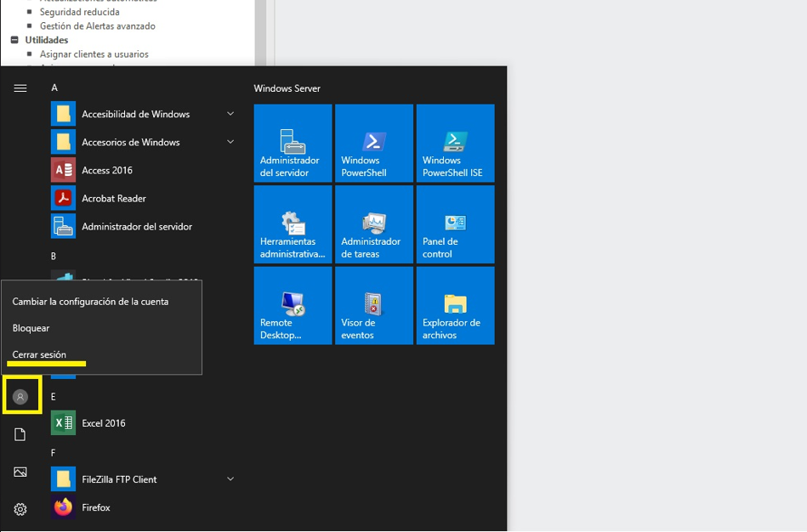Click Gestión de Alertas avanzado item

coord(98,25)
